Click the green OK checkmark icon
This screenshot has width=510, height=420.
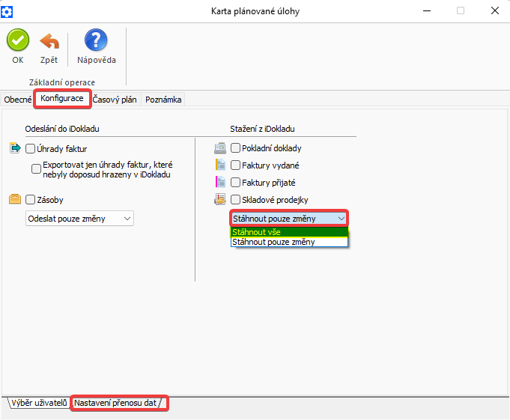click(18, 40)
